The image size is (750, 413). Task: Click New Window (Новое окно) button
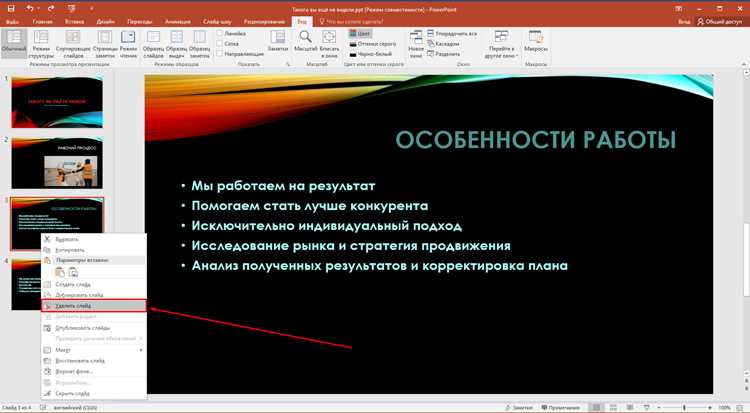tap(416, 44)
